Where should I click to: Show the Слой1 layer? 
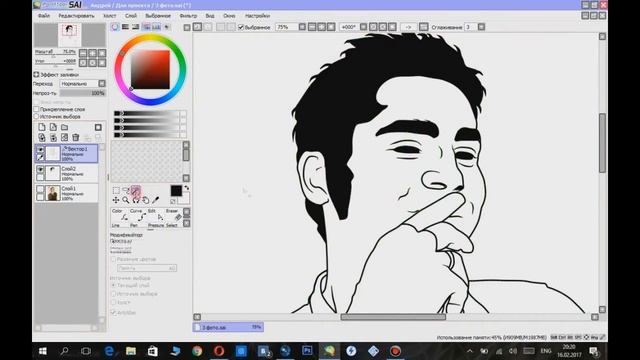pyautogui.click(x=40, y=189)
